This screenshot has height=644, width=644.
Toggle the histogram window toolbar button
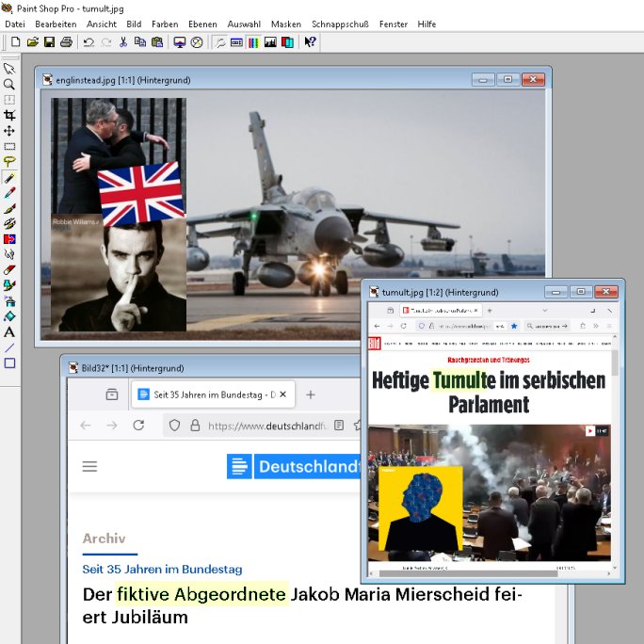(x=270, y=42)
